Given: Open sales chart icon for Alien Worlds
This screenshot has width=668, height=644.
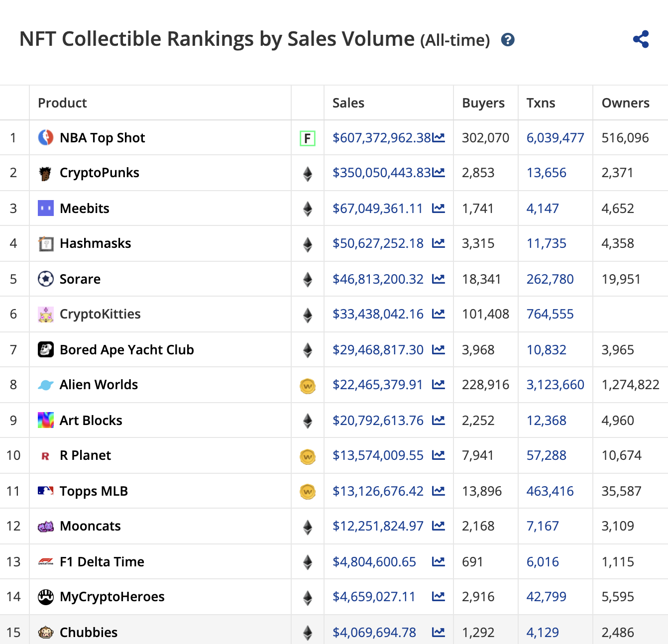Looking at the screenshot, I should pyautogui.click(x=439, y=385).
